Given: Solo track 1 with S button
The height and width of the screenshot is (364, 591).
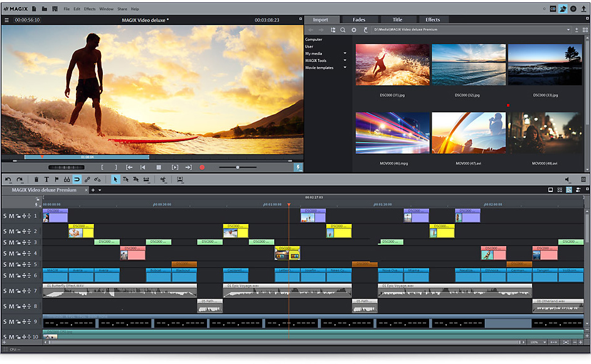Looking at the screenshot, I should coord(5,216).
